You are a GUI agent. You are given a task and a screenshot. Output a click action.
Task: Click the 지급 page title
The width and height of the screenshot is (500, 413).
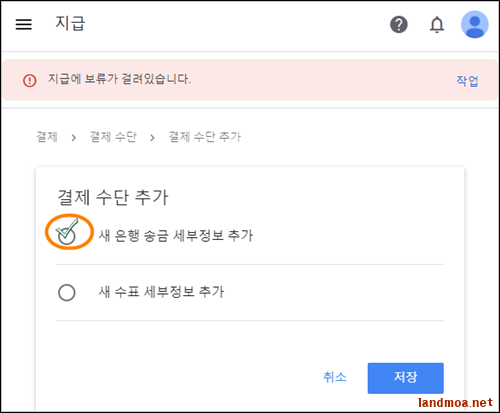coord(70,23)
